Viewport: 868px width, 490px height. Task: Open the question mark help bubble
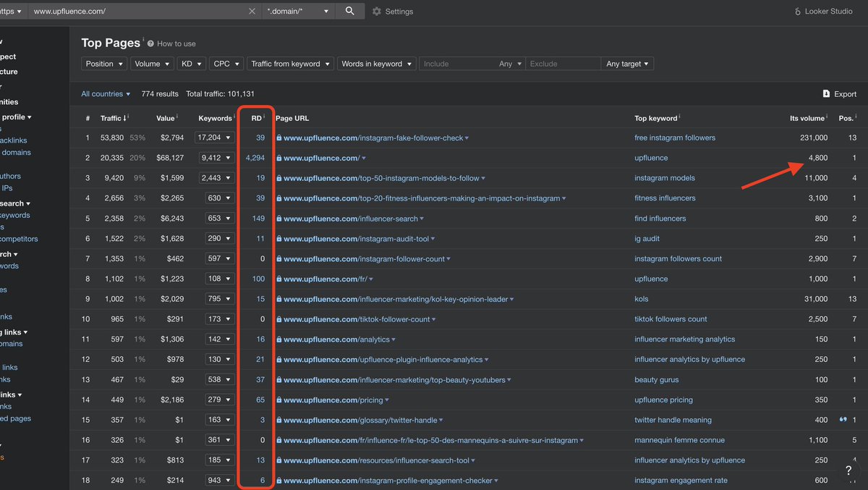(x=848, y=470)
